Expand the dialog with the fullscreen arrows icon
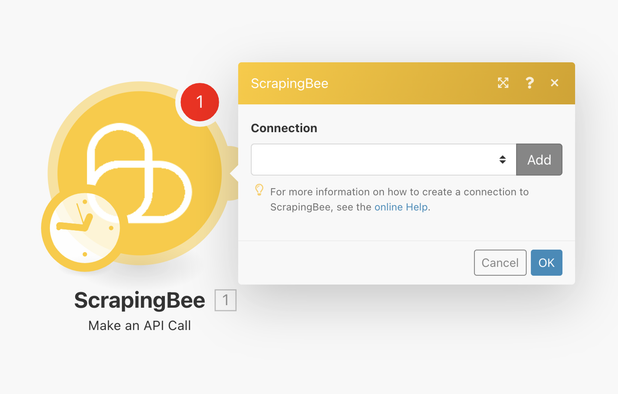618x394 pixels. (503, 83)
